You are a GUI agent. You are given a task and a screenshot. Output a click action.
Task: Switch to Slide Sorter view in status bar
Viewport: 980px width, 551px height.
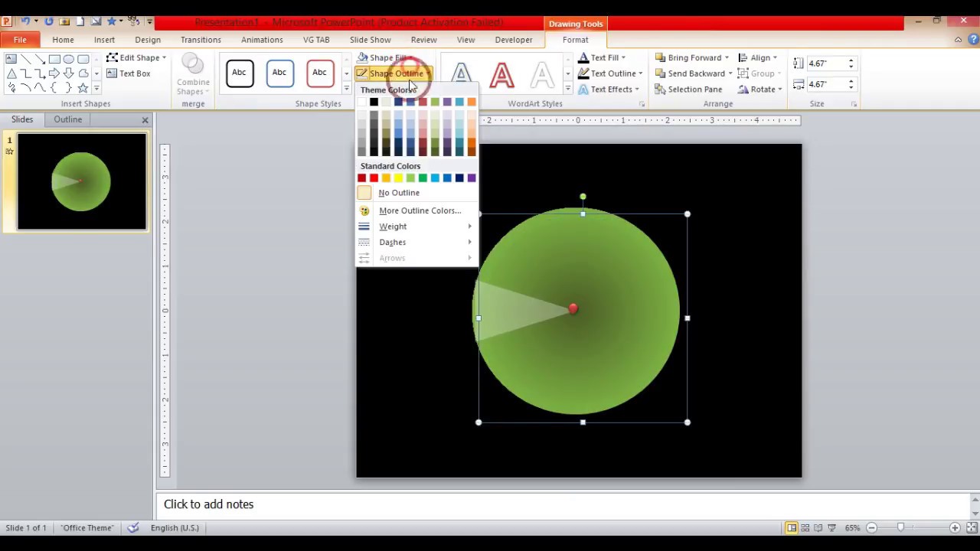(x=805, y=528)
